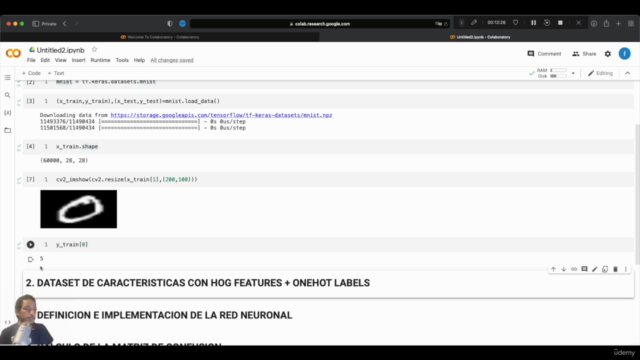The width and height of the screenshot is (640, 360).
Task: Open the table of contents sidebar
Action: (x=7, y=78)
